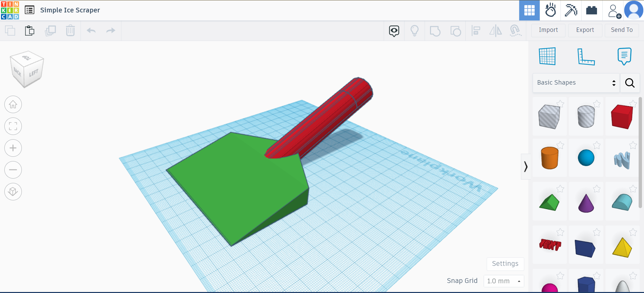Click the shape search magnifier icon
Viewport: 644px width, 293px height.
click(630, 83)
